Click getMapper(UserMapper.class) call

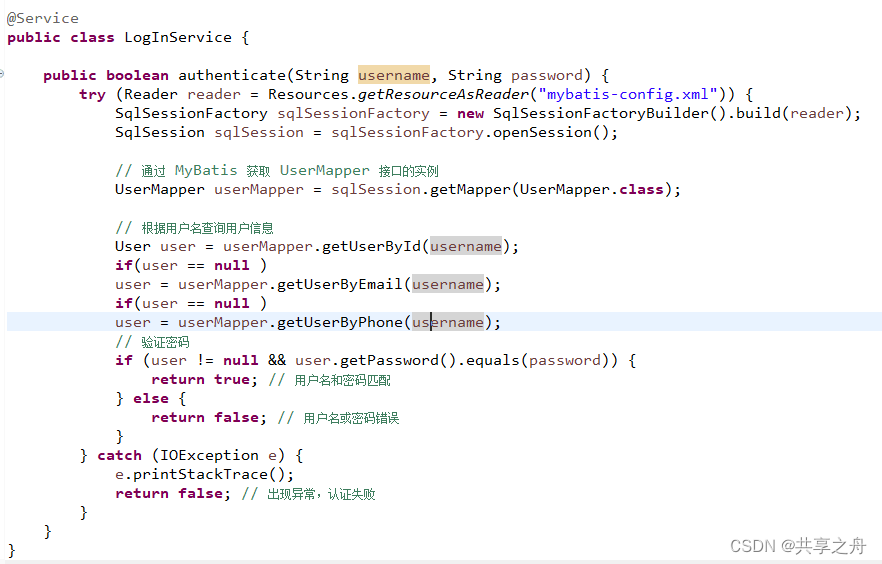pyautogui.click(x=551, y=189)
